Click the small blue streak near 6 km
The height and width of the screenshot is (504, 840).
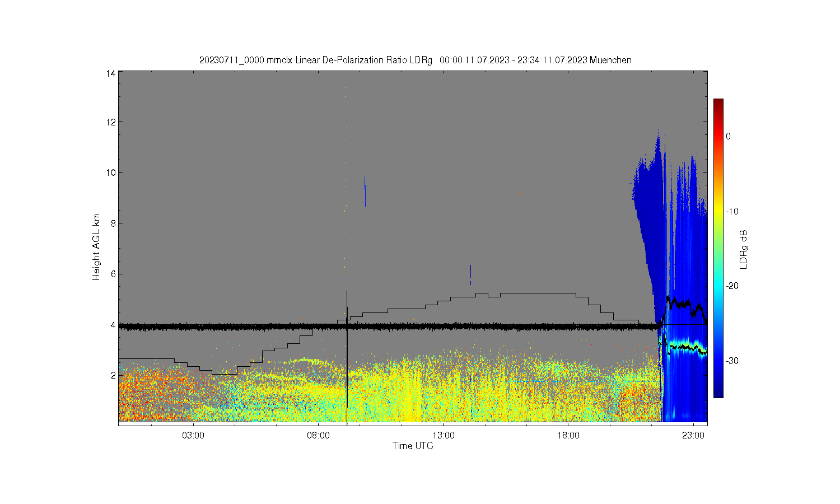470,274
